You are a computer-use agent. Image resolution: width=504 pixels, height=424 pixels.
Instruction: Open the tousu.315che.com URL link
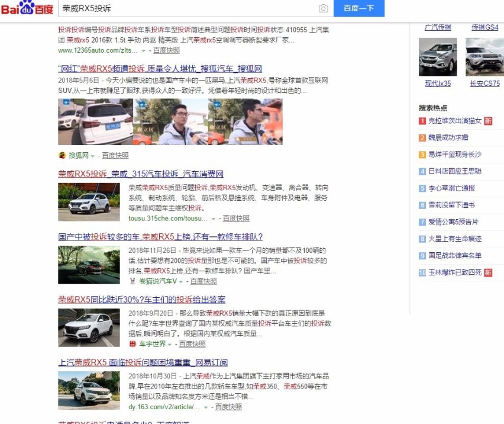pos(168,219)
